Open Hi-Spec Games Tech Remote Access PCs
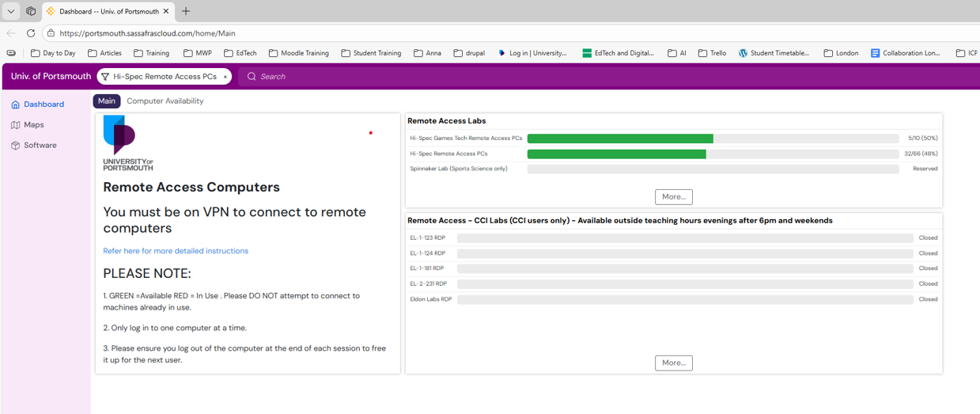 pos(466,139)
